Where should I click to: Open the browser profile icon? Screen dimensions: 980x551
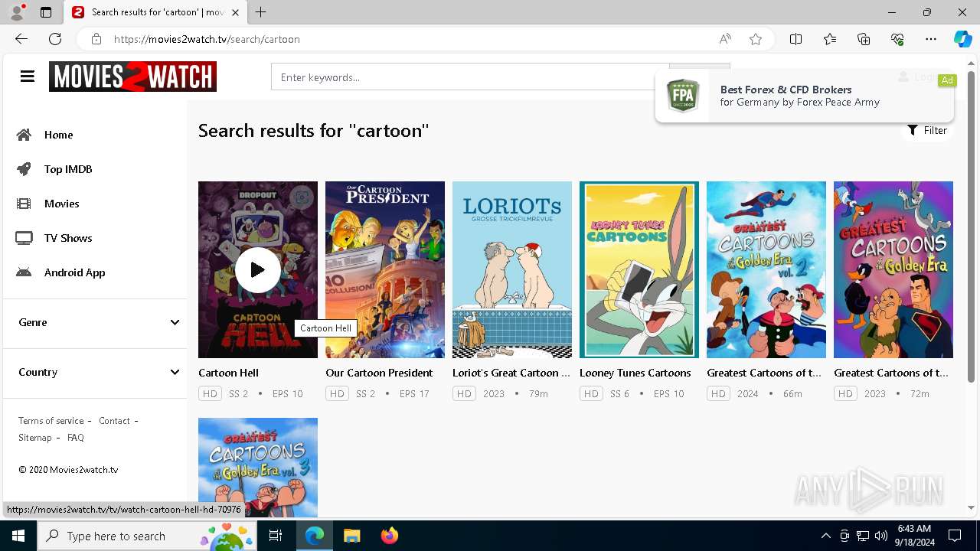tap(17, 12)
